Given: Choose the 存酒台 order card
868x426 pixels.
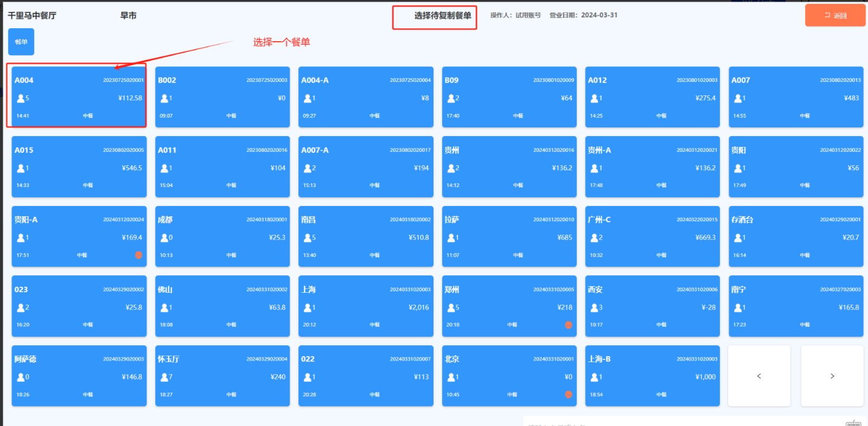Looking at the screenshot, I should (795, 236).
